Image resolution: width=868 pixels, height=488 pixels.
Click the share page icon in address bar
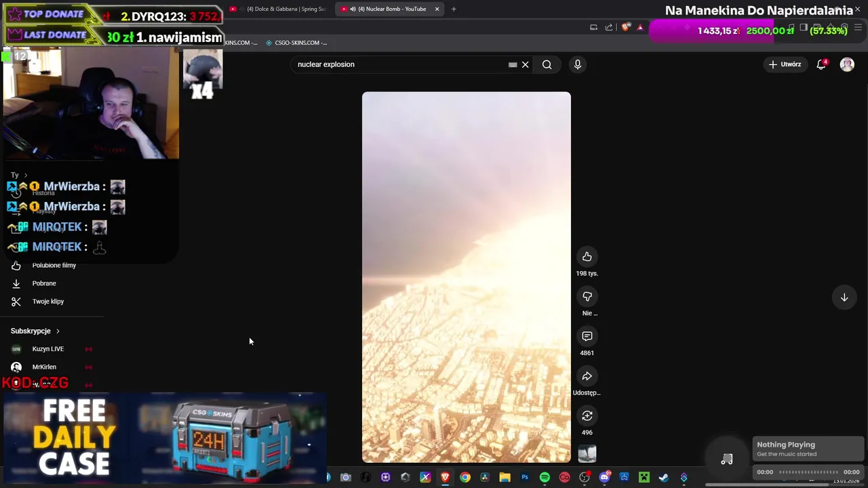[608, 27]
